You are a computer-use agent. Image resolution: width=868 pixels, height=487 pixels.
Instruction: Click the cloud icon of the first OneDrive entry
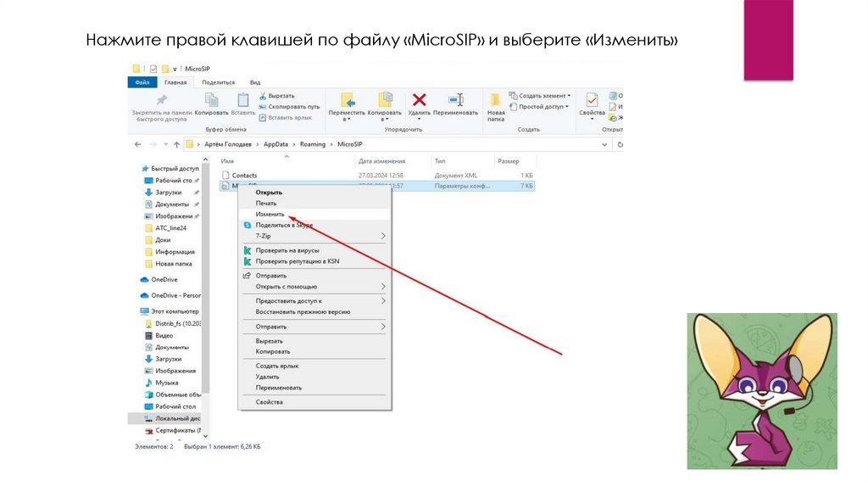144,280
